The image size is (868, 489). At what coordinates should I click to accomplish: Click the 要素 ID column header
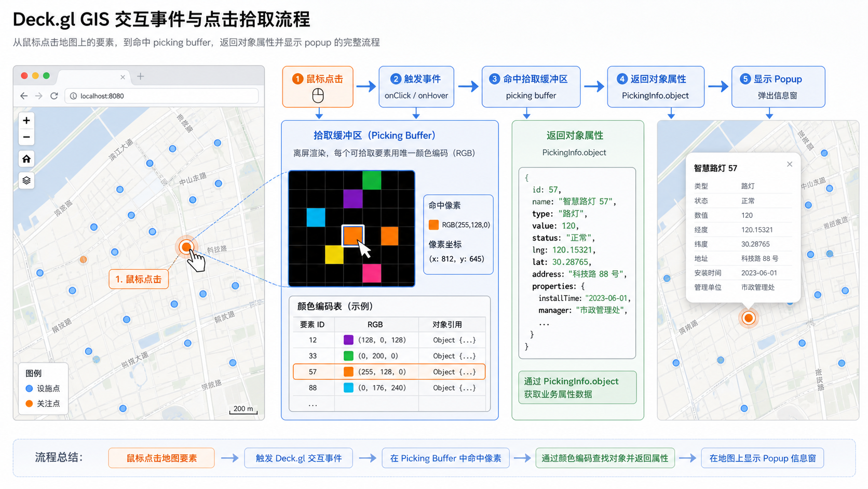point(312,324)
